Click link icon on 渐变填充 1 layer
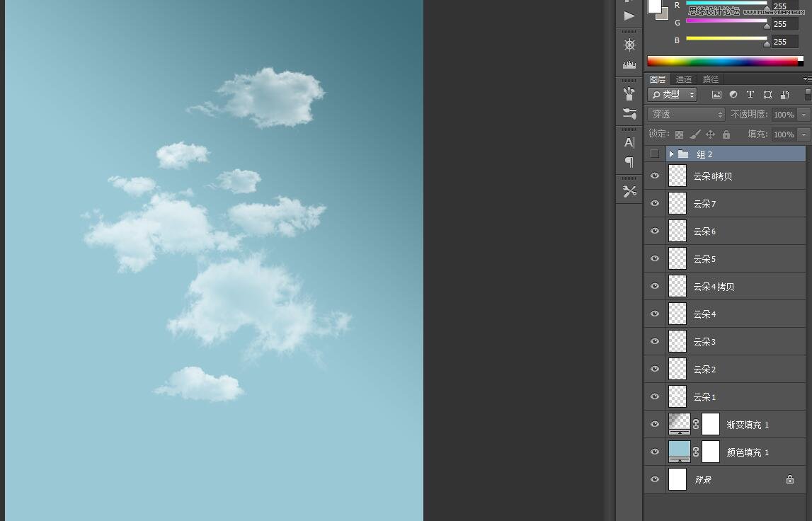This screenshot has width=812, height=521. [695, 424]
